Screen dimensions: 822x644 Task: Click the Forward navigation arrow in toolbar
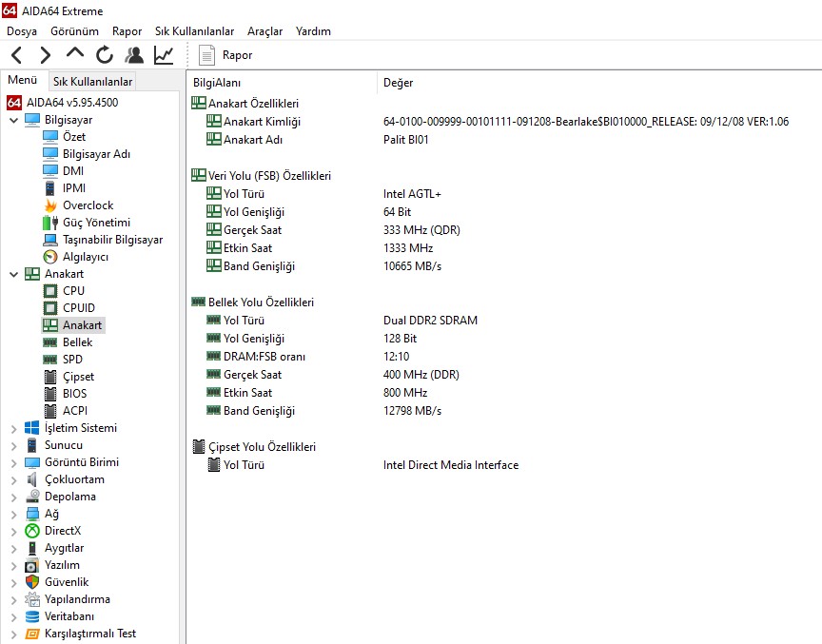tap(45, 55)
